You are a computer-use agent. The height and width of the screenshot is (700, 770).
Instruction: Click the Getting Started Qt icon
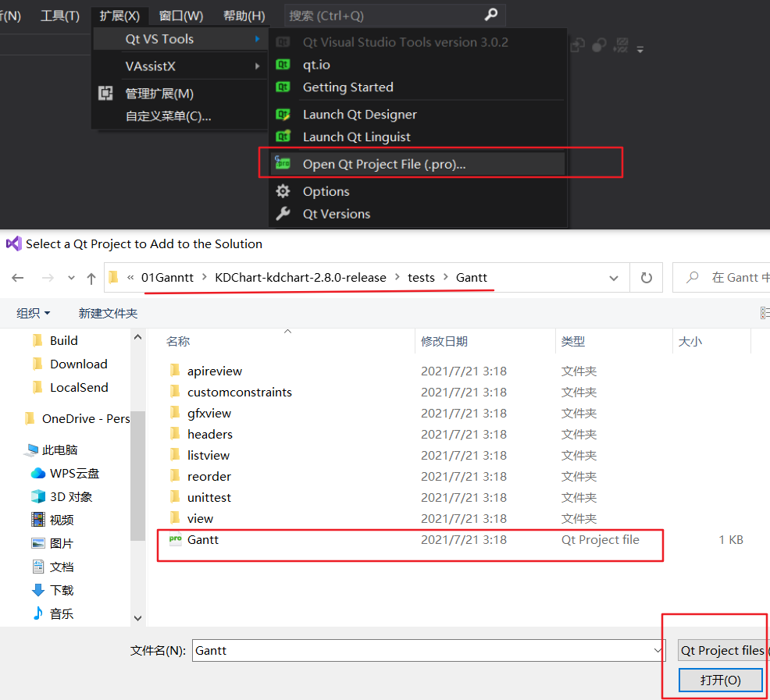pos(283,87)
